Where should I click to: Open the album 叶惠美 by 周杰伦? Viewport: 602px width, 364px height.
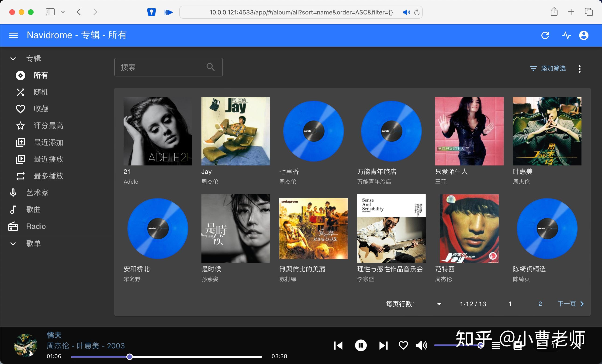tap(547, 131)
